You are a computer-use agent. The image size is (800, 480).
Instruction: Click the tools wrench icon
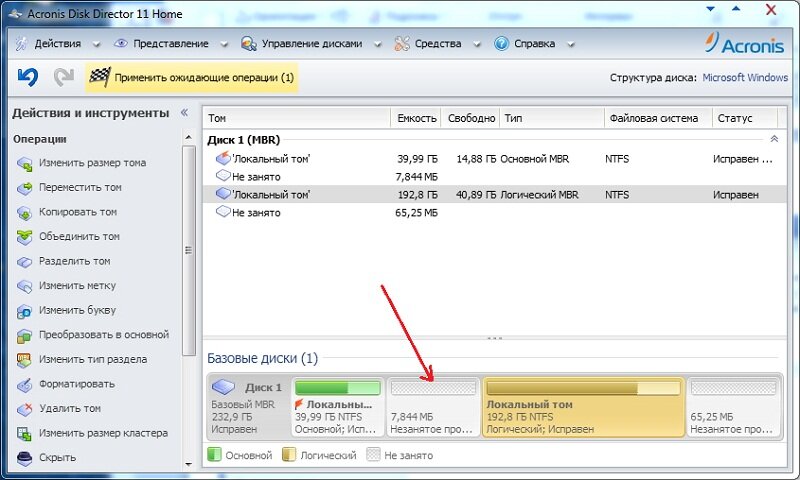click(x=402, y=44)
